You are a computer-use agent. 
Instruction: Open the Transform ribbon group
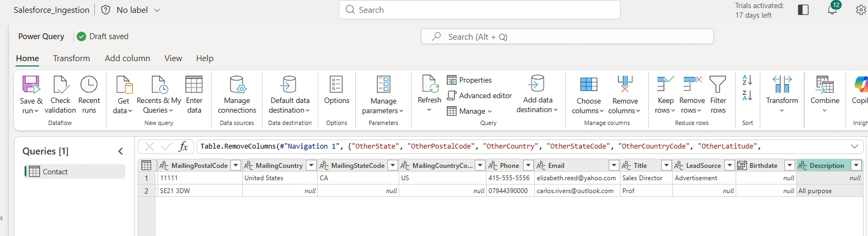pyautogui.click(x=782, y=94)
